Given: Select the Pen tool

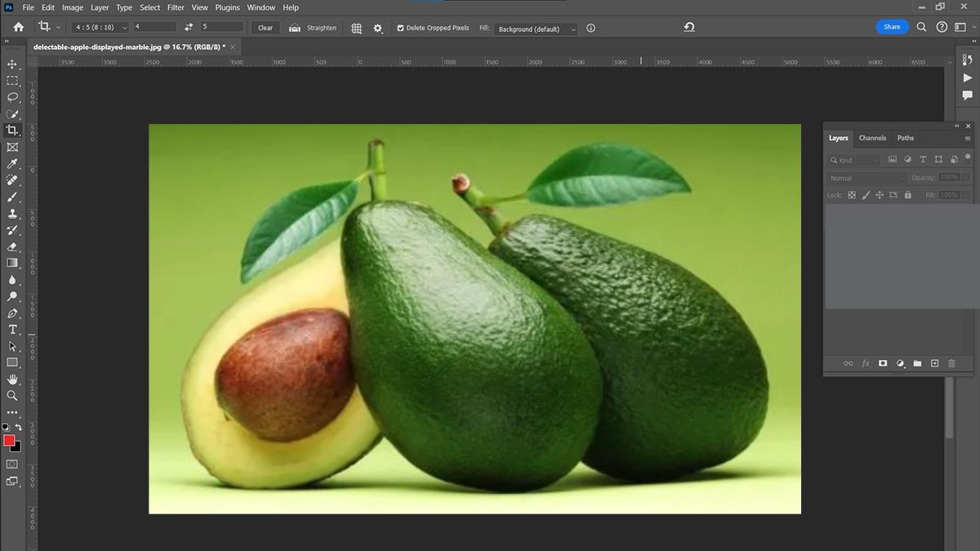Looking at the screenshot, I should pos(12,313).
